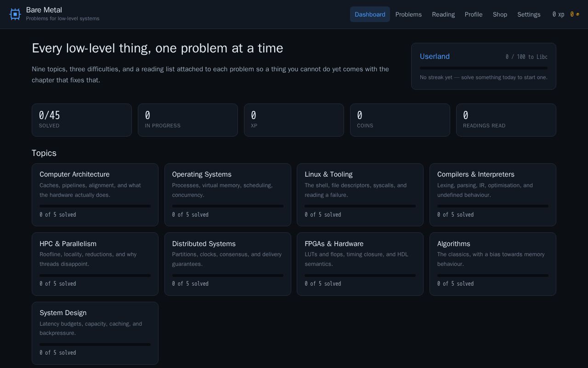Open Settings from the top navigation
This screenshot has width=588, height=368.
pos(529,14)
